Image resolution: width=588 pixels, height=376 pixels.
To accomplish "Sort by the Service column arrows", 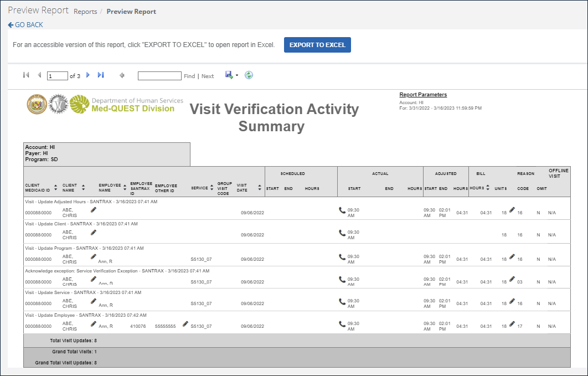I will [x=212, y=188].
